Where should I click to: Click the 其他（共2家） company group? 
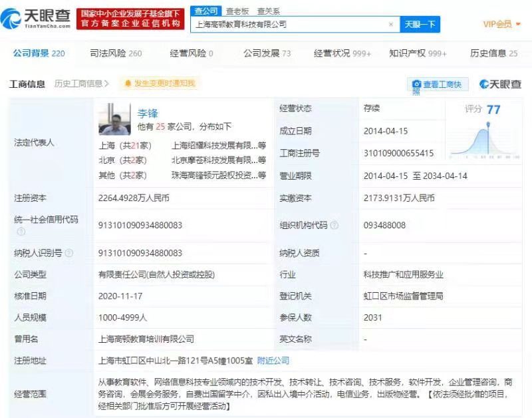(x=122, y=175)
